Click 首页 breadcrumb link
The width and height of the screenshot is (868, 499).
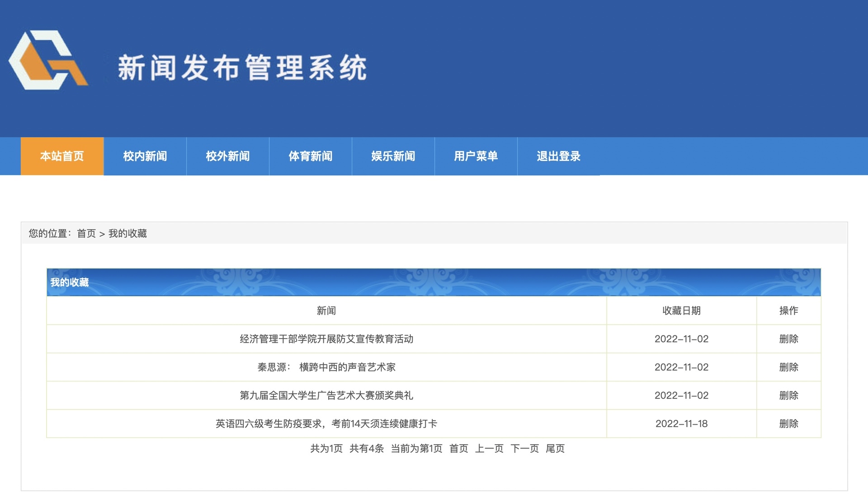click(86, 234)
